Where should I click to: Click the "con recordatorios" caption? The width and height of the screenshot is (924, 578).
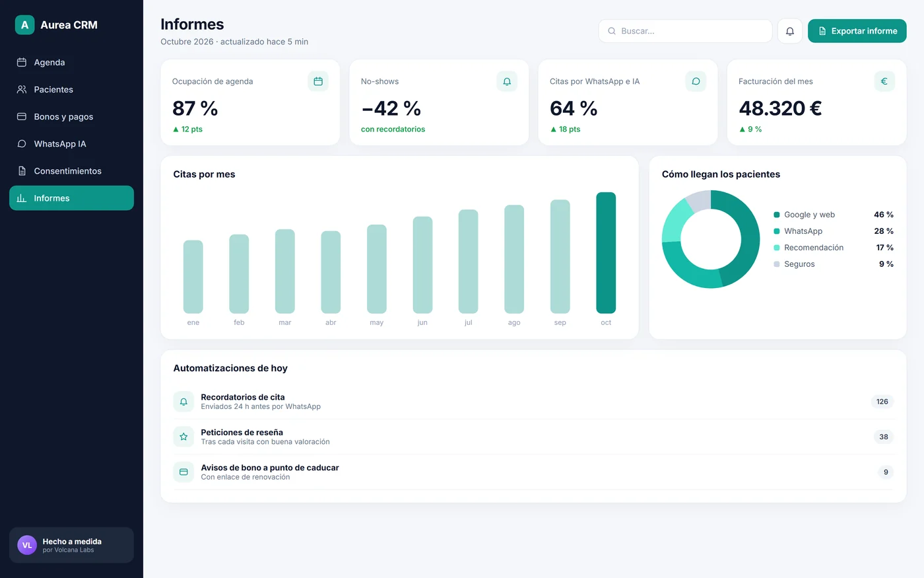click(x=393, y=129)
